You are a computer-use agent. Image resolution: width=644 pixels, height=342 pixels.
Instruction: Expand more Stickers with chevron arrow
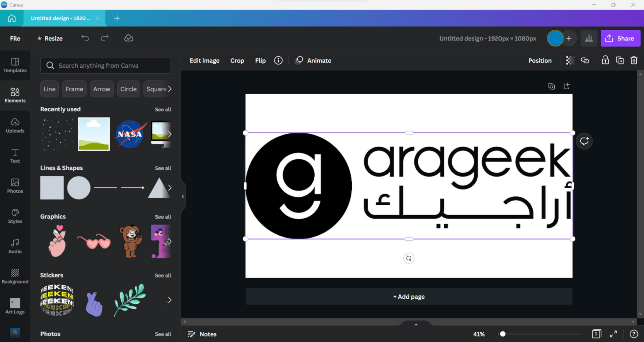169,300
